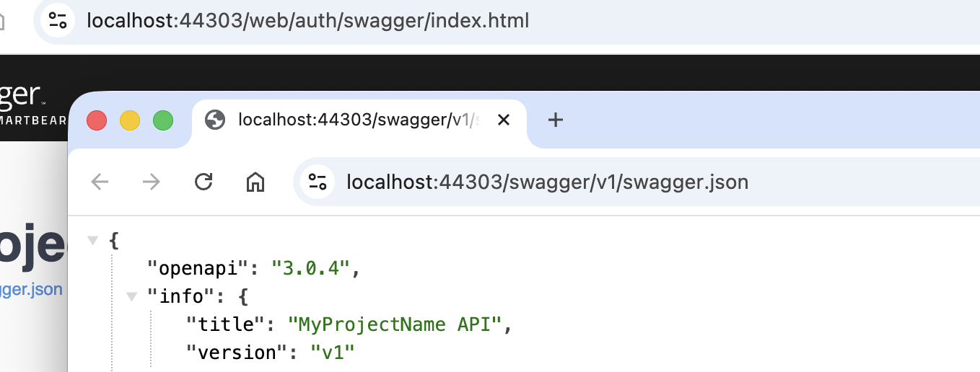Click the globe favicon on the browser tab
This screenshot has width=980, height=372.
pyautogui.click(x=215, y=120)
